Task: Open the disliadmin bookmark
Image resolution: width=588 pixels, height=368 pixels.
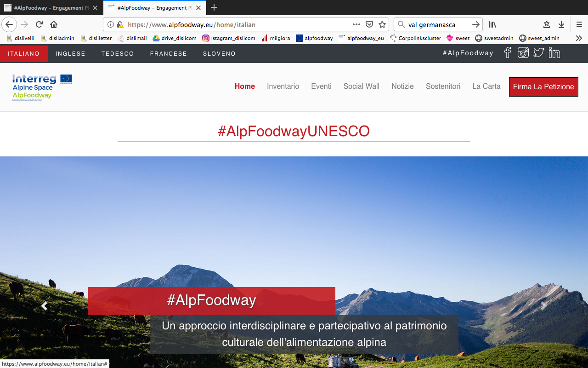Action: [x=57, y=38]
